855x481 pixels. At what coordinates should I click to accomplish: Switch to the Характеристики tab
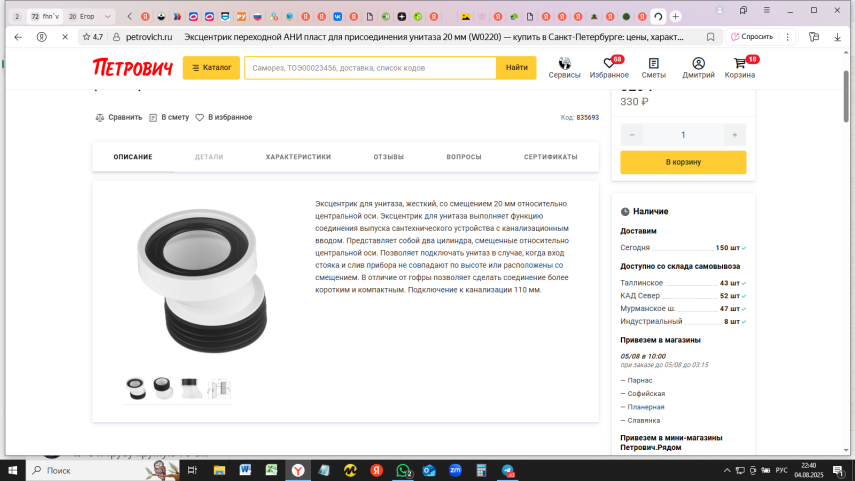(298, 157)
